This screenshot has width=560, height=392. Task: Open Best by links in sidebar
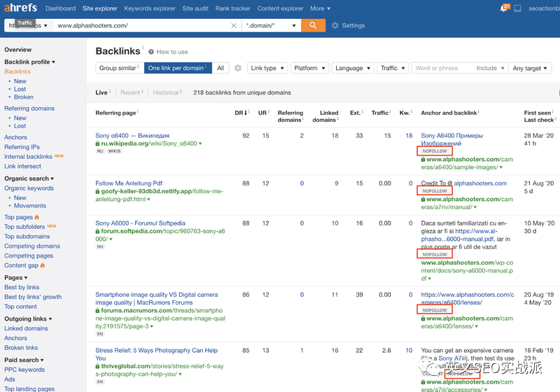22,288
